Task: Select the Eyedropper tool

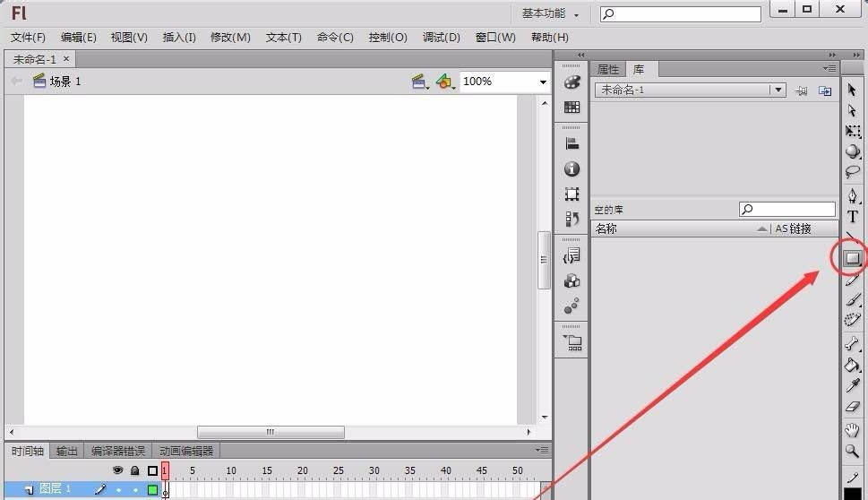Action: click(853, 385)
